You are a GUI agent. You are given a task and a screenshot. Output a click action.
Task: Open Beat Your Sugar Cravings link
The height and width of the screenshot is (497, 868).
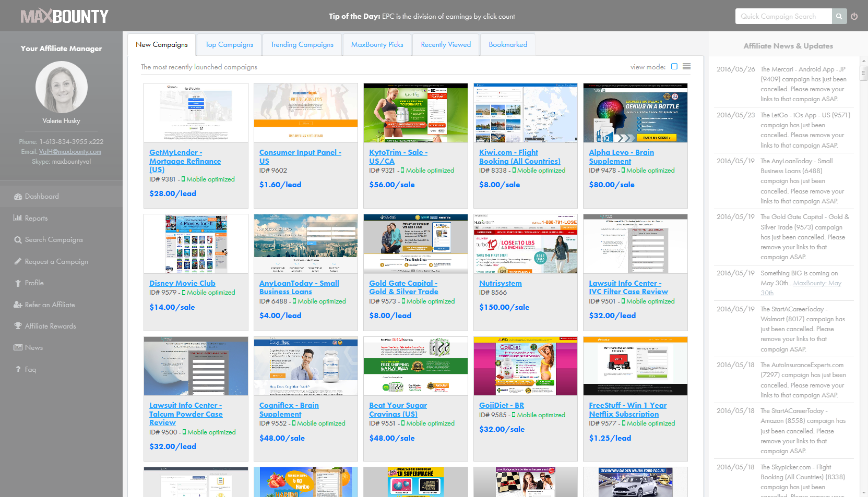(x=398, y=409)
